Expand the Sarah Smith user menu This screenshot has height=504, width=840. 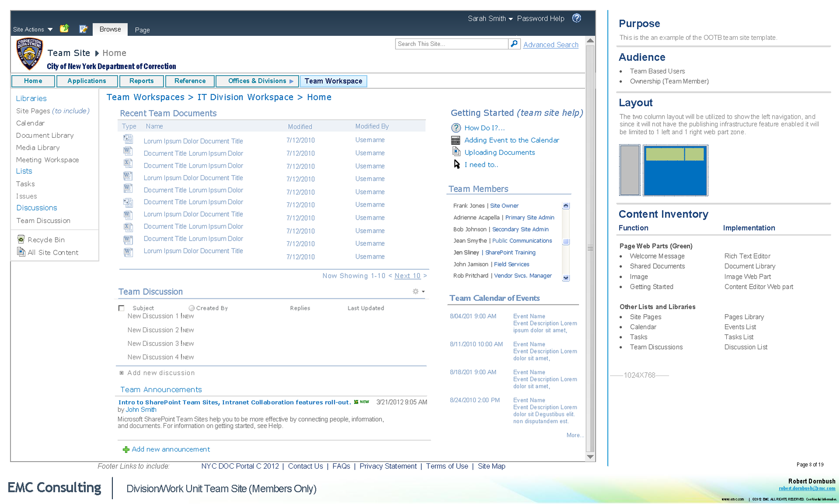(x=490, y=18)
